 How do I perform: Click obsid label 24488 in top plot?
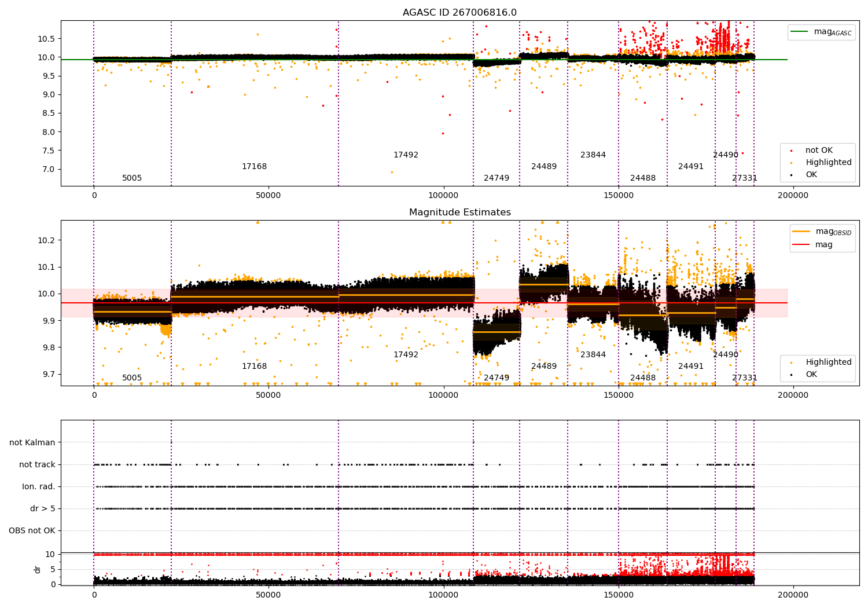643,178
